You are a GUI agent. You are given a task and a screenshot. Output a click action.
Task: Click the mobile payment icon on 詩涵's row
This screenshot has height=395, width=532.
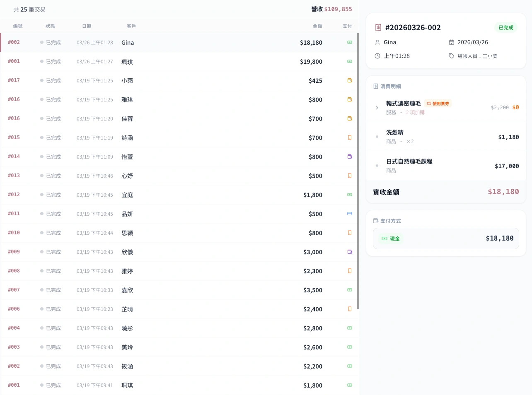349,137
